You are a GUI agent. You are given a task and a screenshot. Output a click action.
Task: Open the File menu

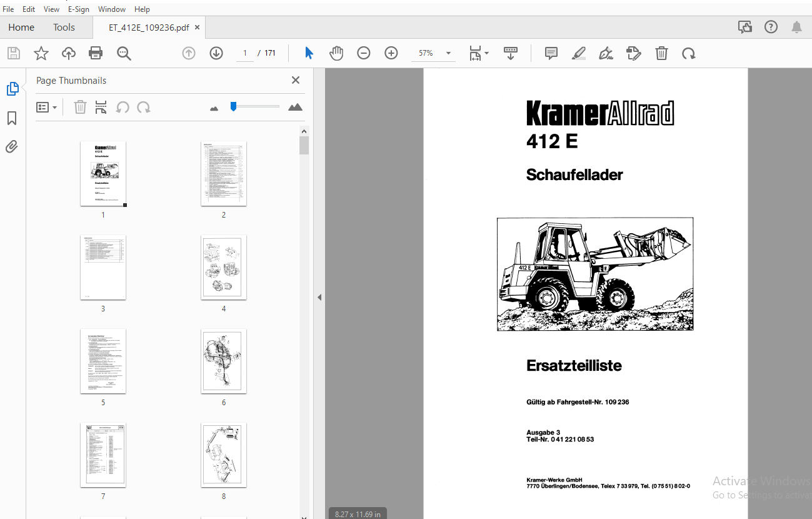[8, 9]
